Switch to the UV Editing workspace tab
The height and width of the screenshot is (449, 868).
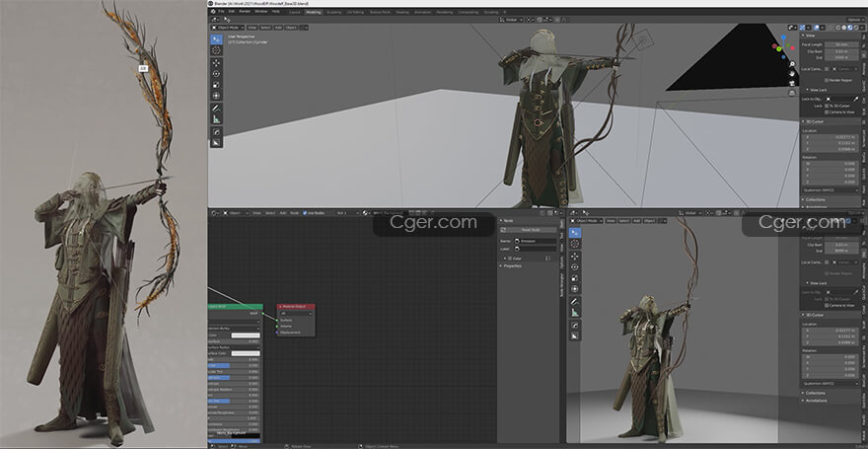tap(355, 12)
